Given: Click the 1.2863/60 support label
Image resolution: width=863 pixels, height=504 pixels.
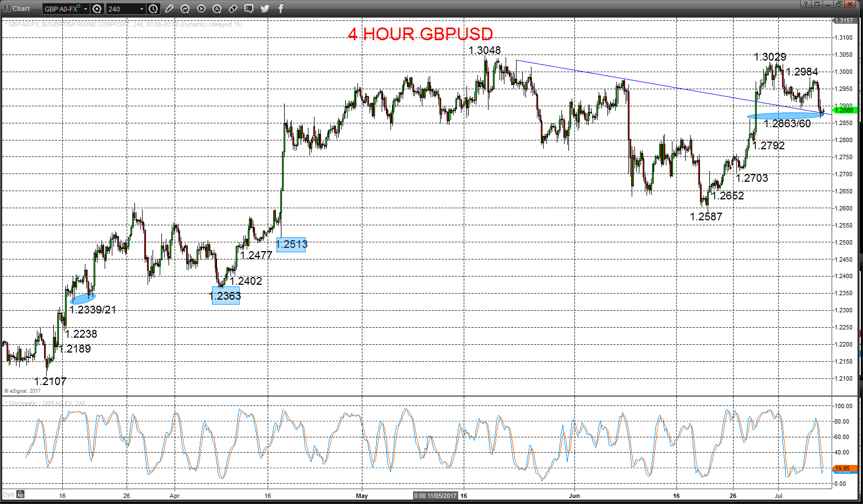Looking at the screenshot, I should coord(787,124).
